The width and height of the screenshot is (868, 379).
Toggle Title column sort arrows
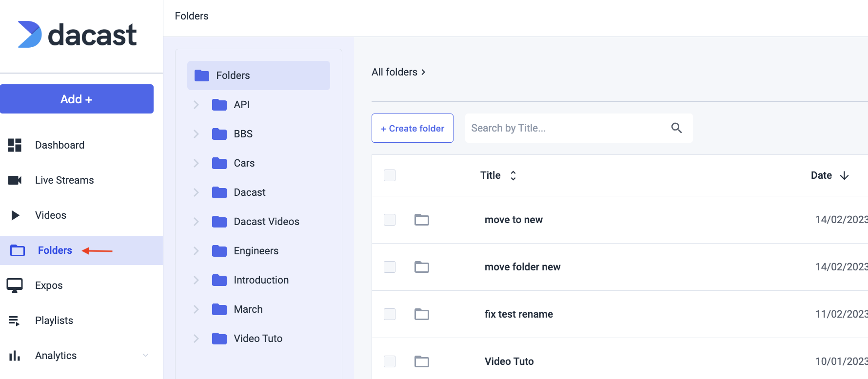pos(513,175)
